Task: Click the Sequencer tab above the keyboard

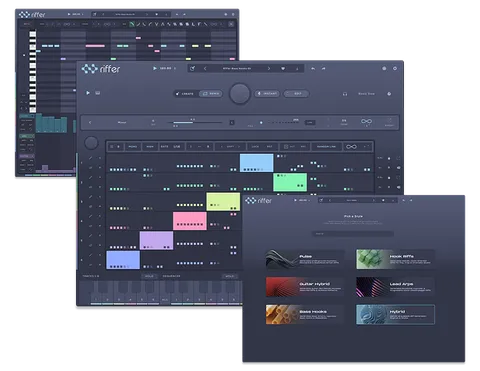Action: point(171,276)
